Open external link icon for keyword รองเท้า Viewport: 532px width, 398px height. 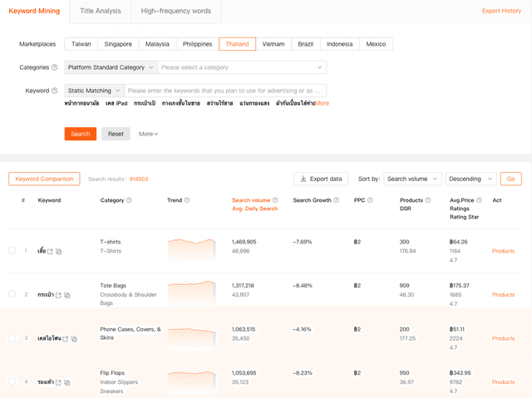(x=58, y=383)
